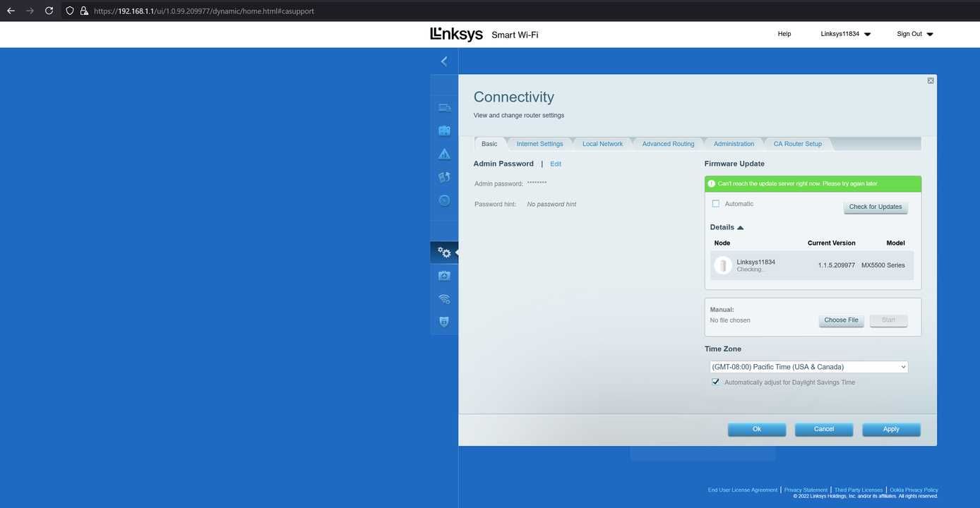Open the Wi-Fi settings sidebar icon

[x=444, y=298]
